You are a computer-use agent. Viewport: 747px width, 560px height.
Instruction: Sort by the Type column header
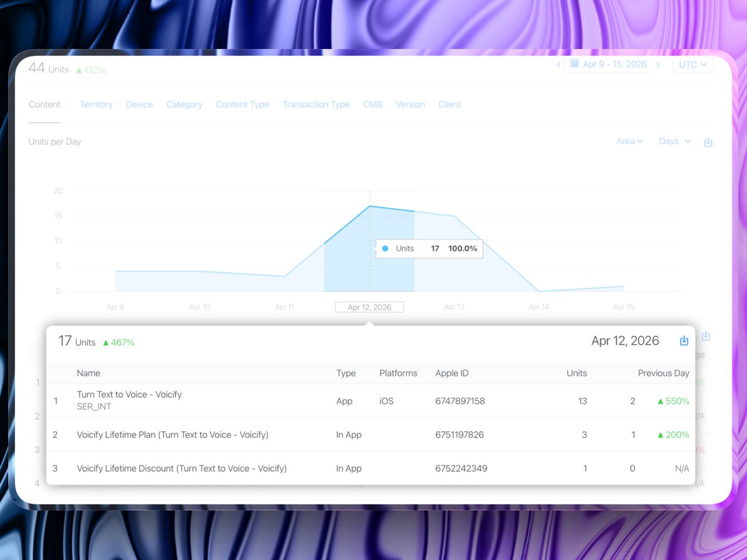click(345, 373)
